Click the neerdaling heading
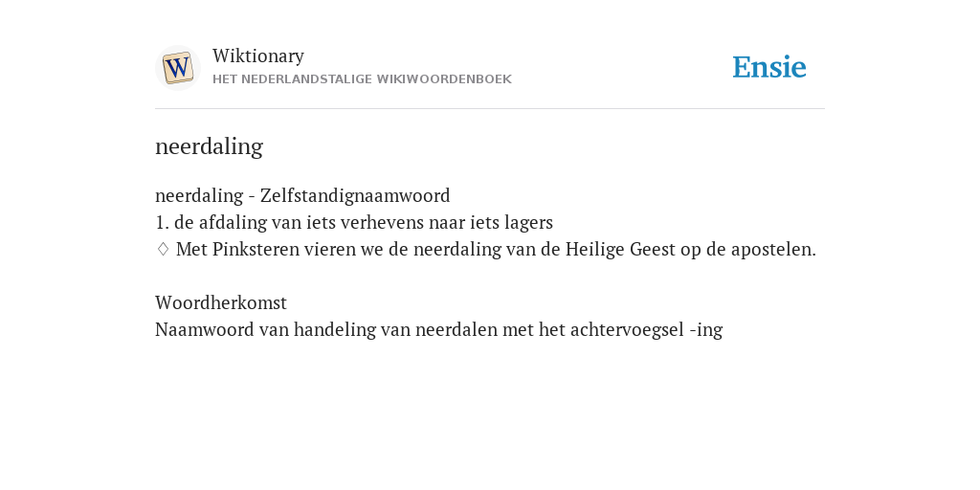 209,146
